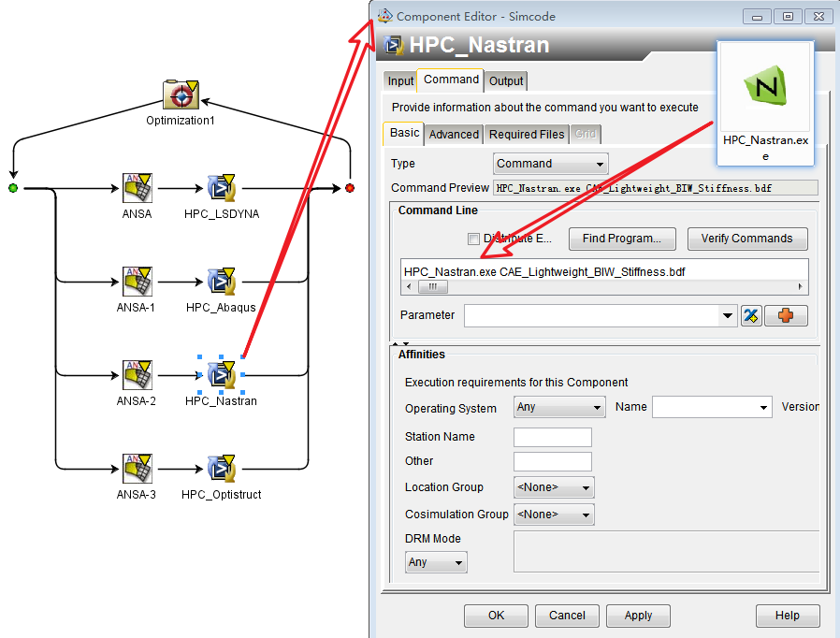Open the Advanced sub-tab
Viewport: 840px width, 638px height.
tap(454, 135)
